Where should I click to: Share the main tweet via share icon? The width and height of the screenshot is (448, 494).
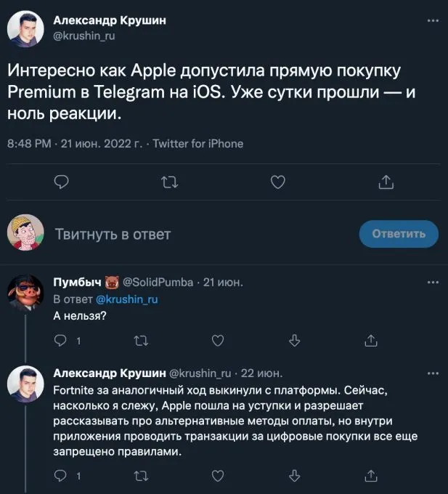pyautogui.click(x=385, y=183)
